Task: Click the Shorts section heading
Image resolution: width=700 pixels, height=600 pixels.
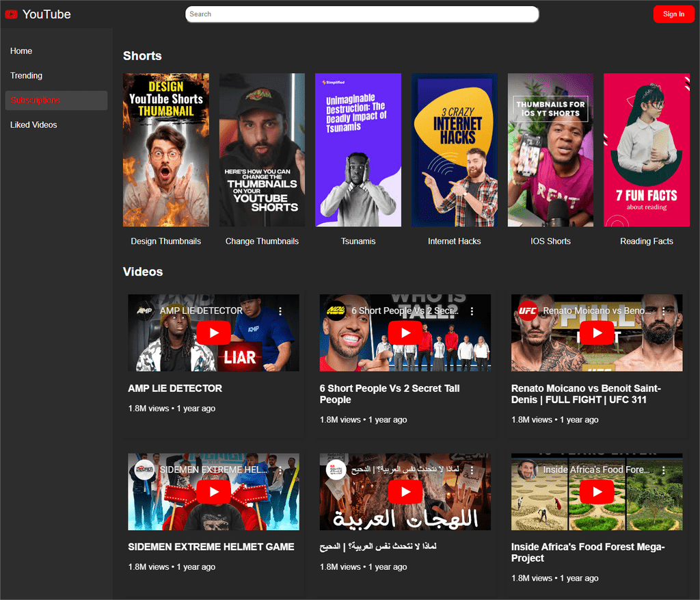Action: coord(142,56)
